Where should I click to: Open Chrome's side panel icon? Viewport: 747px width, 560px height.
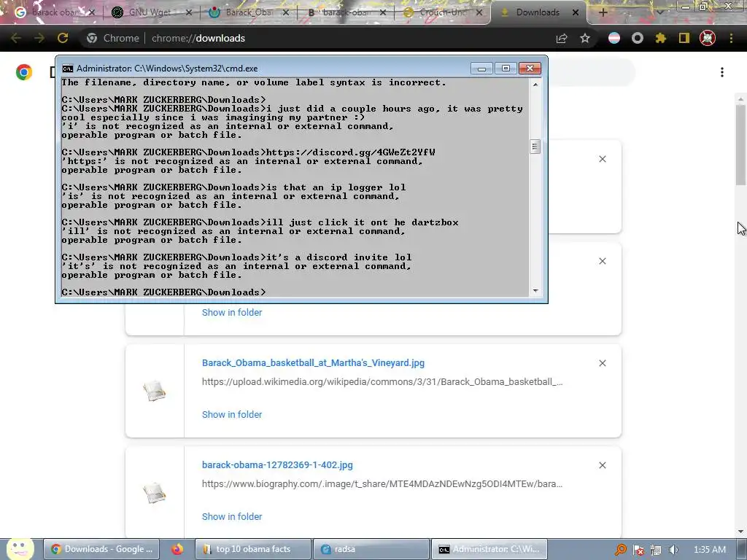pos(684,38)
